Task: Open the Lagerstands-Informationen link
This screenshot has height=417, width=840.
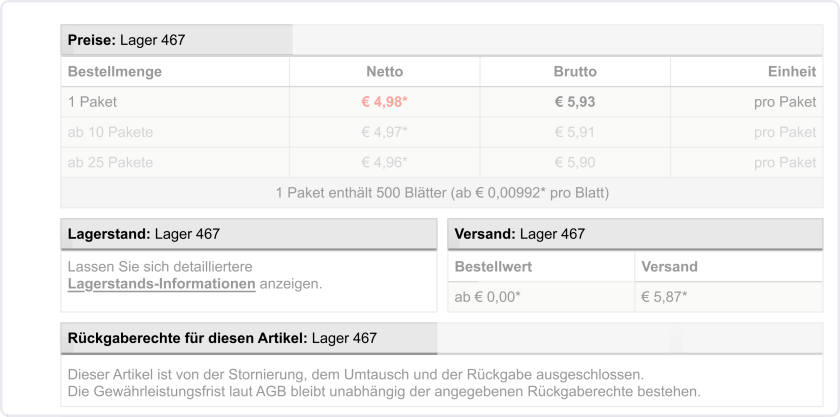Action: pos(160,284)
